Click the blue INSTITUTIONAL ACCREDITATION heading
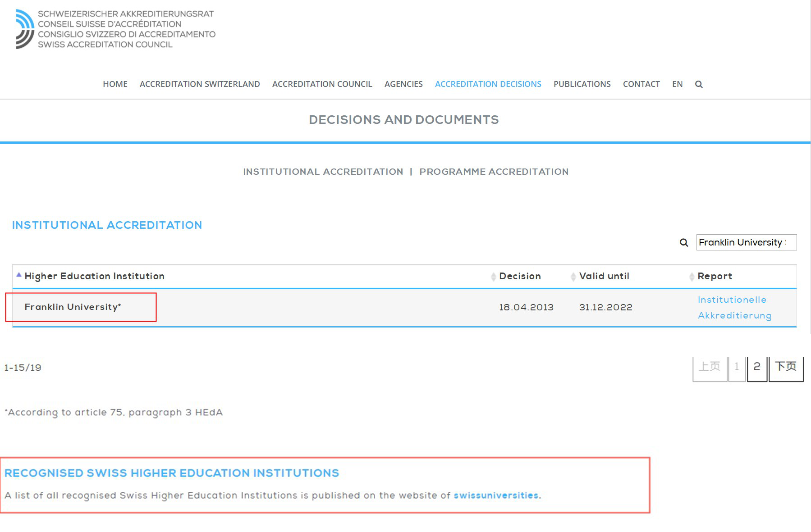 pos(107,225)
